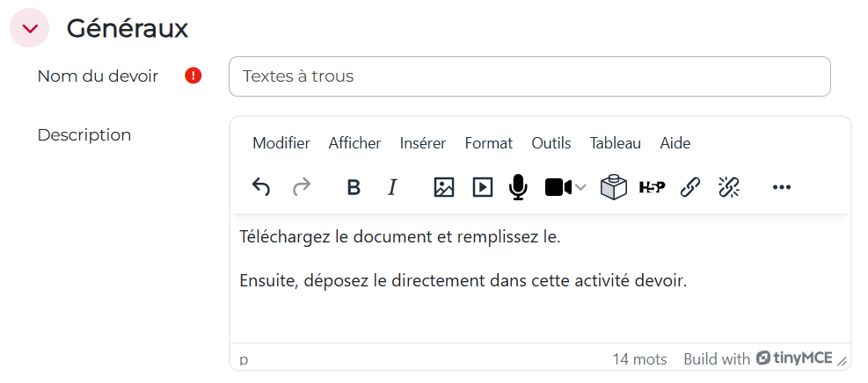Screen dimensions: 868x383
Task: Click the insert image icon
Action: pyautogui.click(x=444, y=187)
